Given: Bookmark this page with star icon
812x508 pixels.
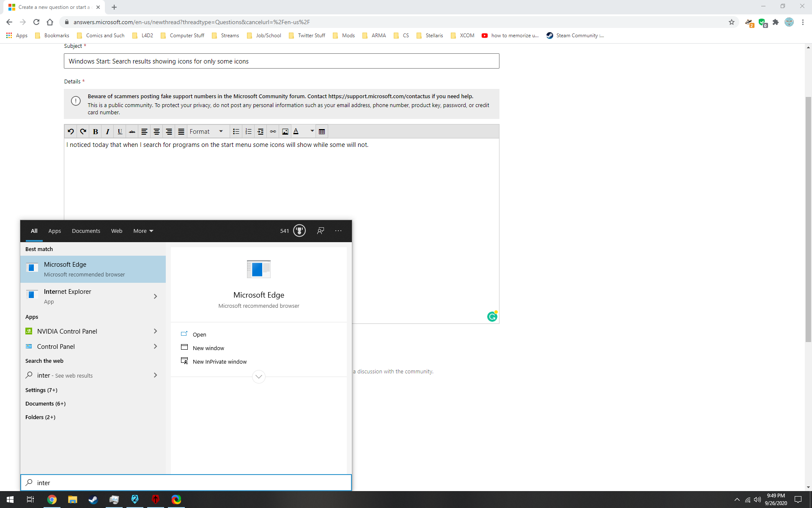Looking at the screenshot, I should [x=732, y=22].
